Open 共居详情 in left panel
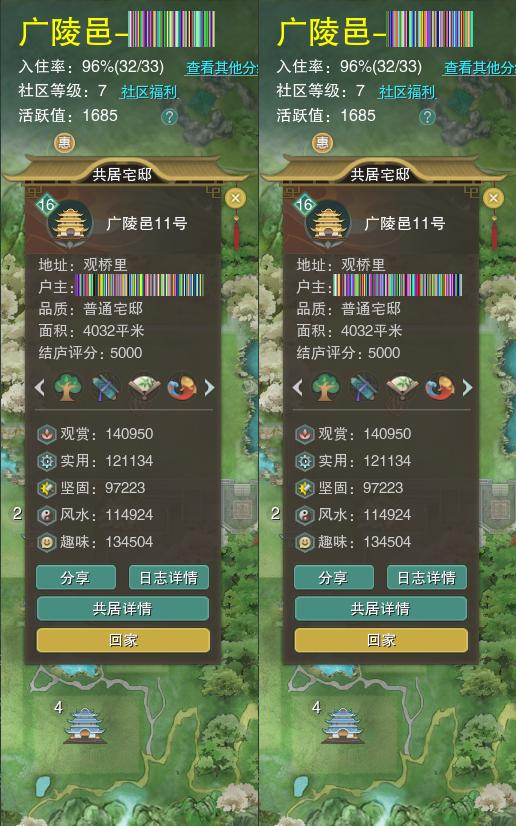 (x=123, y=608)
